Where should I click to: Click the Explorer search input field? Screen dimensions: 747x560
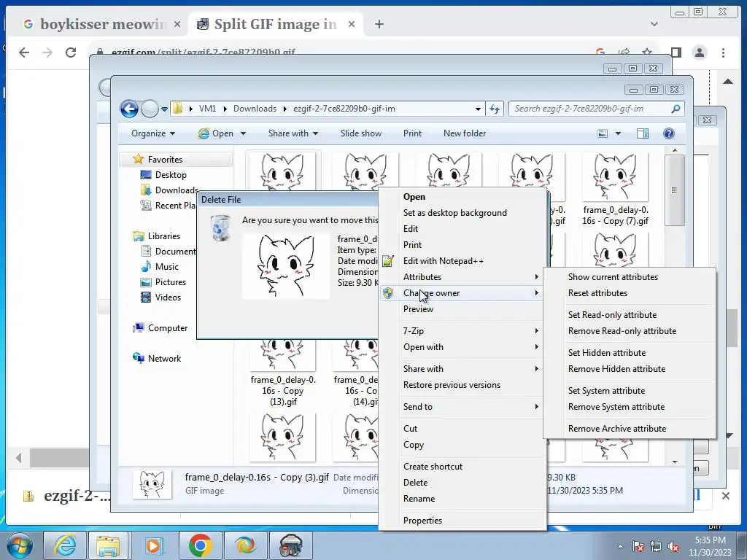(589, 109)
